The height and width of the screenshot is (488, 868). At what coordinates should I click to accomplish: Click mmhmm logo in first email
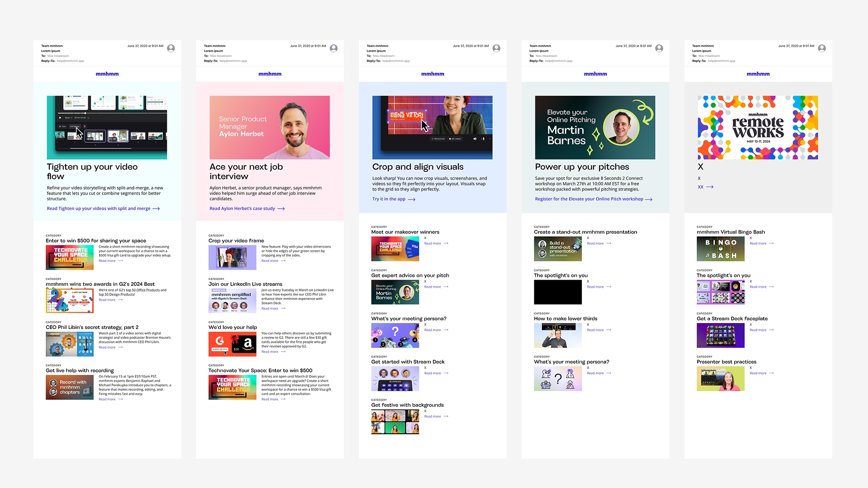tap(107, 74)
